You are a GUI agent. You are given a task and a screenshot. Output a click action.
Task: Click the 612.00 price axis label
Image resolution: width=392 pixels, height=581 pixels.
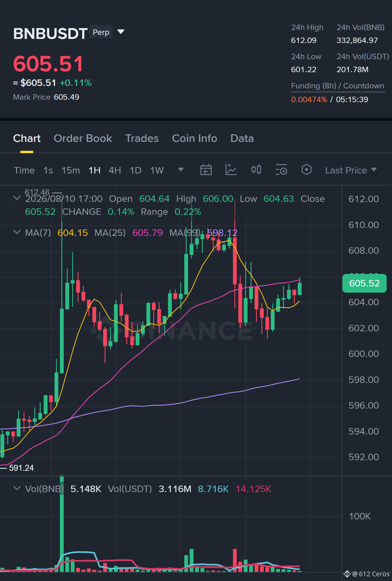point(364,199)
